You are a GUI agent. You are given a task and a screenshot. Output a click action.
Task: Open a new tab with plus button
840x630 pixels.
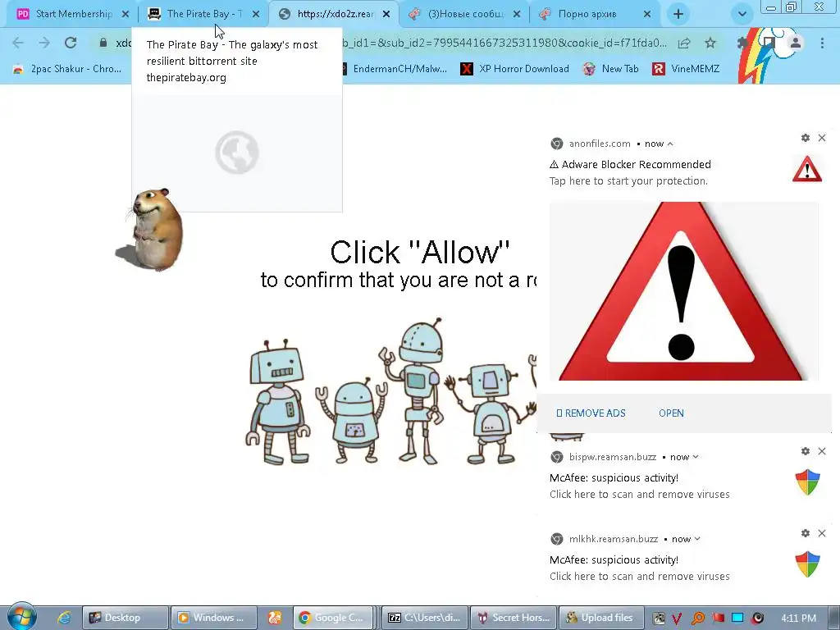[678, 15]
